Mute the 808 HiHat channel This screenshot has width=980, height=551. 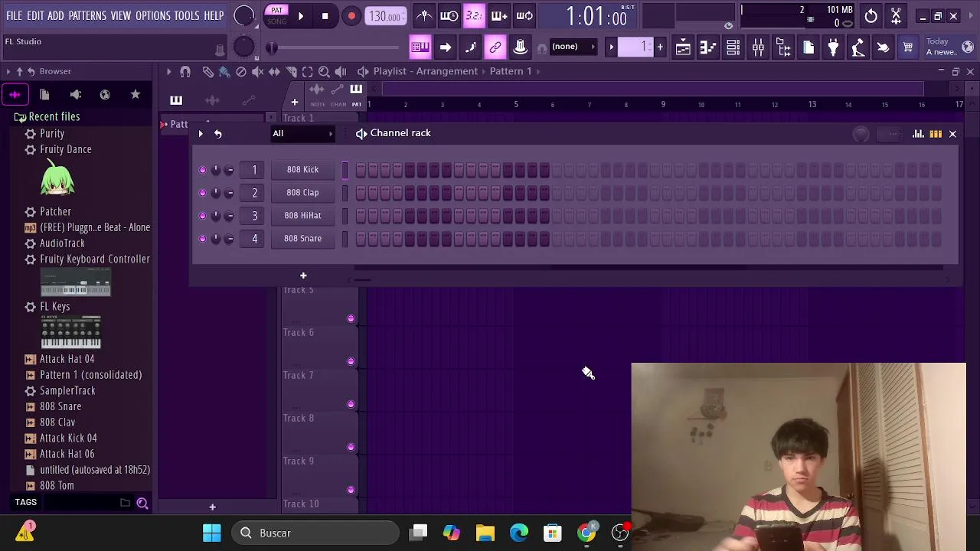[x=202, y=216]
